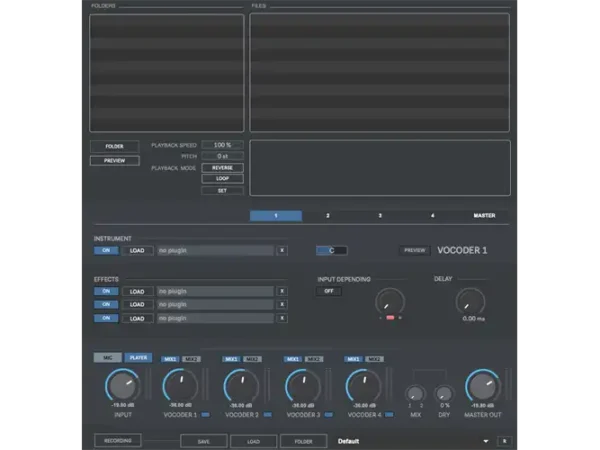Click the VOCODER 2 level knob
Screen dimensions: 600x450
coord(241,385)
